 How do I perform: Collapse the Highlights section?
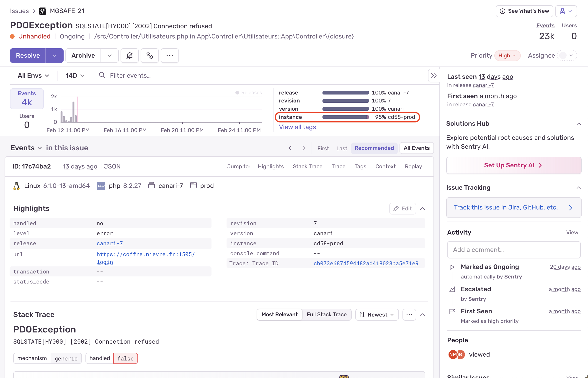click(423, 209)
